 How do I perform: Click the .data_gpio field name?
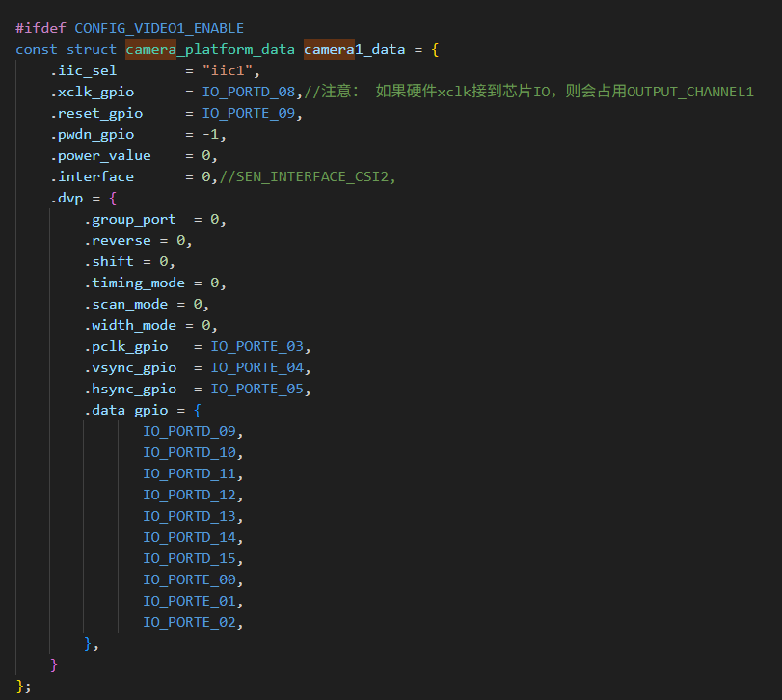click(x=125, y=411)
